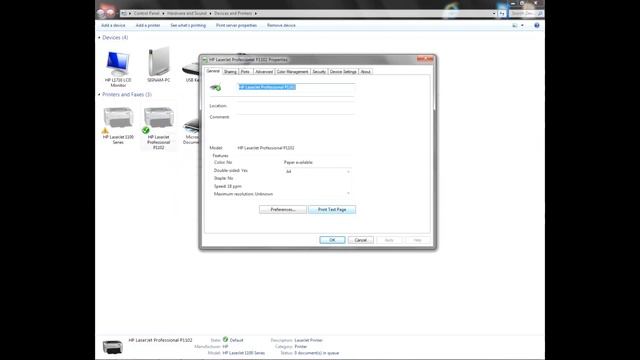This screenshot has width=640, height=360.
Task: Open the view options dropdown arrow
Action: pyautogui.click(x=522, y=25)
